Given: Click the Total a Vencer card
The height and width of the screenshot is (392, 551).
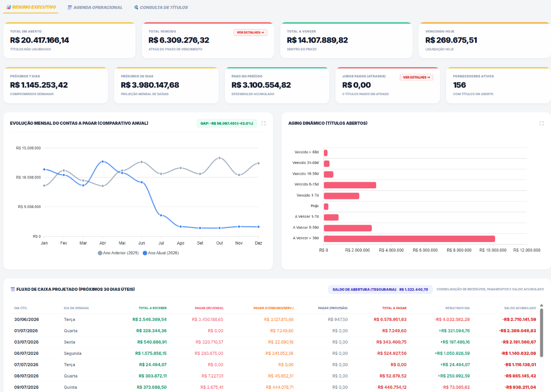Looking at the screenshot, I should click(x=347, y=40).
